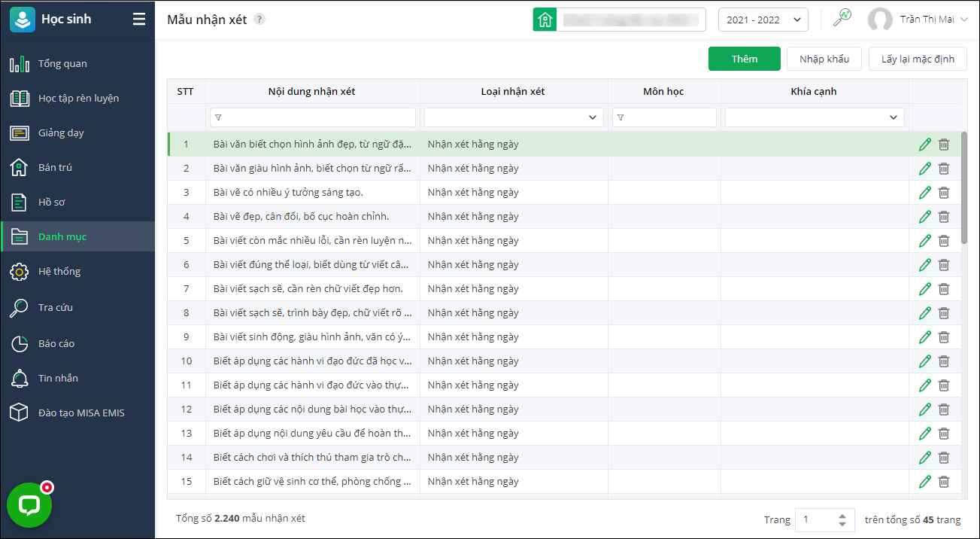Open Tổng quan in the sidebar
980x539 pixels.
point(77,64)
